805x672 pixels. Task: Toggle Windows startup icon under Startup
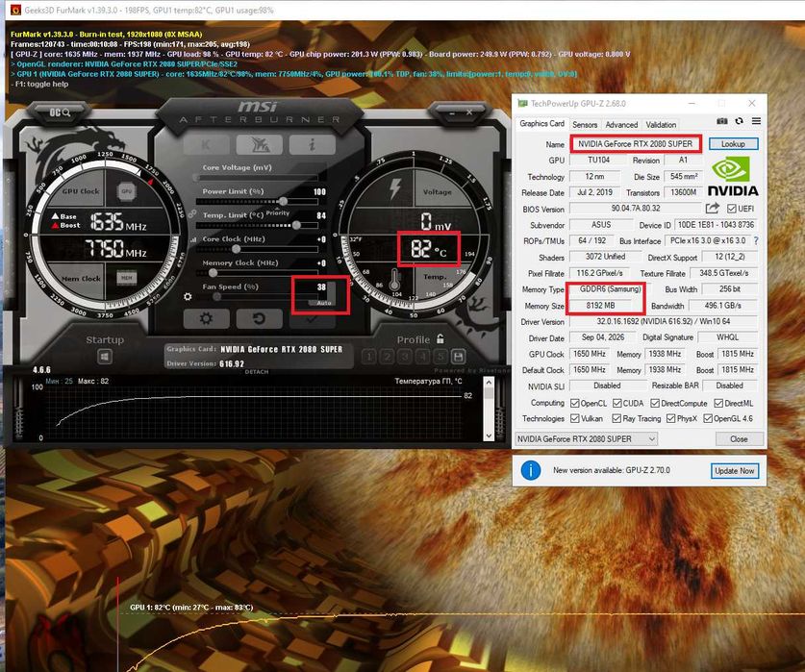(105, 357)
